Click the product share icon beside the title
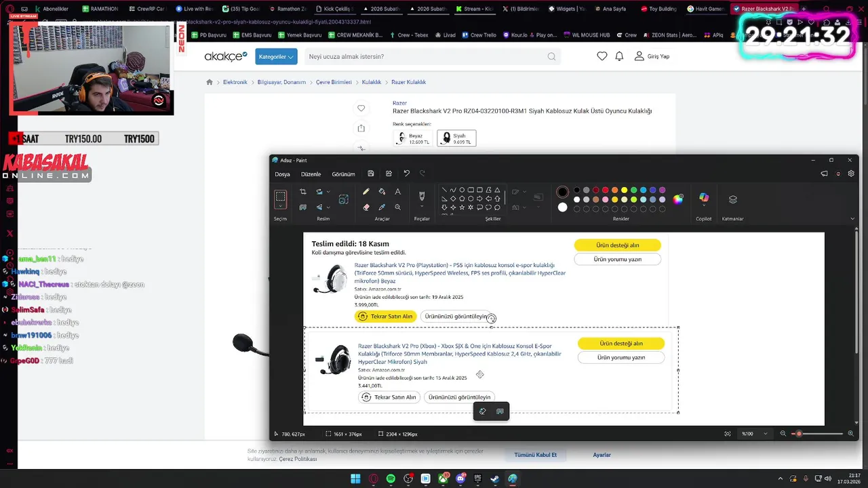Image resolution: width=868 pixels, height=488 pixels. tap(361, 128)
